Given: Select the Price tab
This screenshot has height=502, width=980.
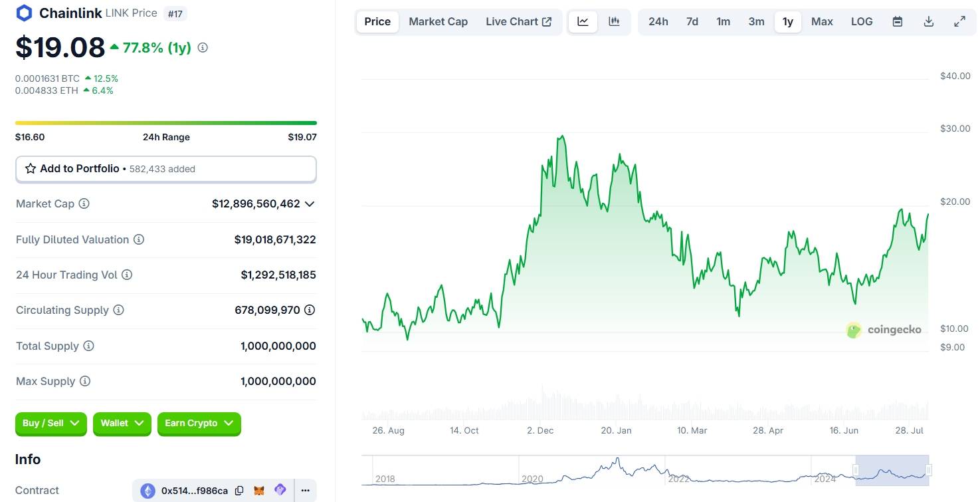Looking at the screenshot, I should pos(377,21).
